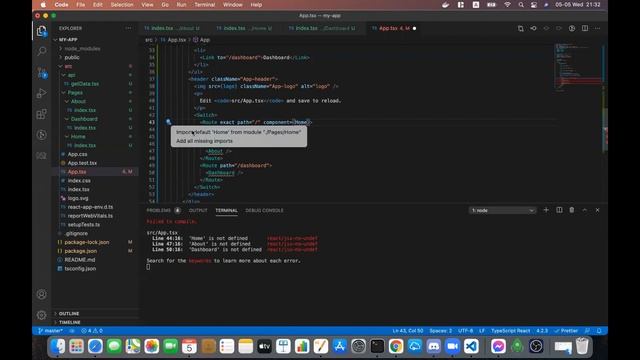Screen dimensions: 640x360
Task: Select the TERMINAL panel tab
Action: [227, 210]
